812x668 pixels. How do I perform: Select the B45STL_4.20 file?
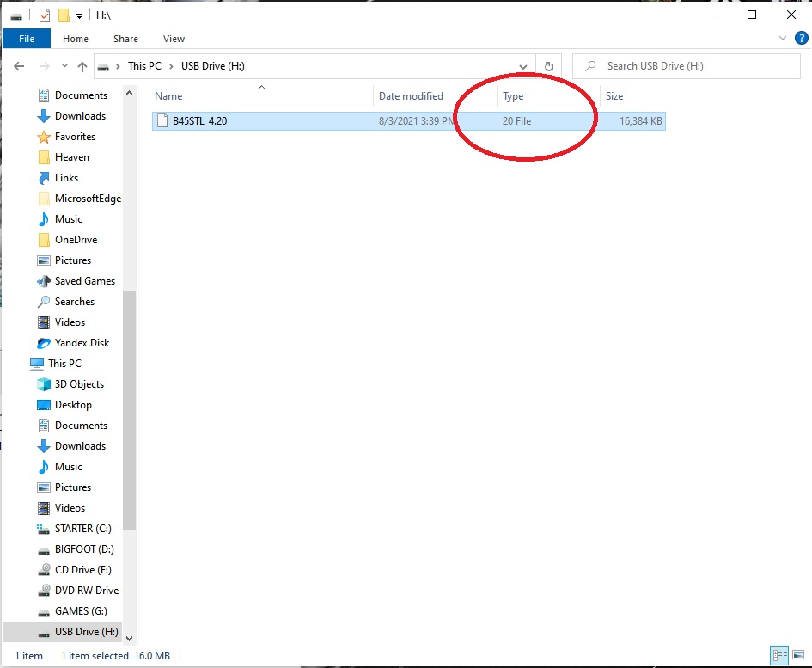pos(409,120)
